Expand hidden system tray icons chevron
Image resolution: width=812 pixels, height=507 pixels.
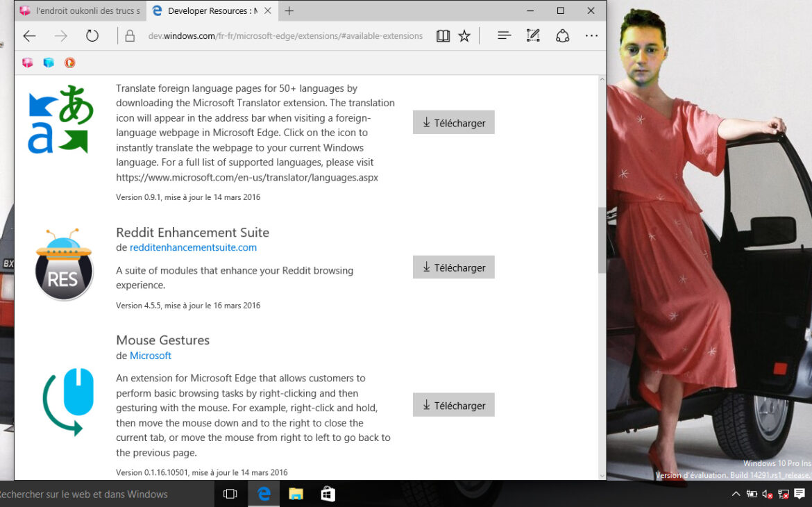pyautogui.click(x=736, y=494)
